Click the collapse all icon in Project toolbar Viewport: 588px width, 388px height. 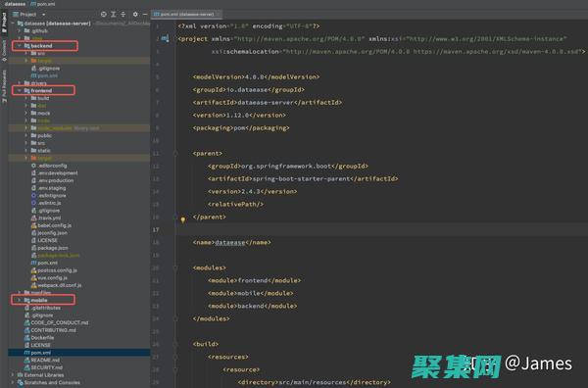pos(122,15)
